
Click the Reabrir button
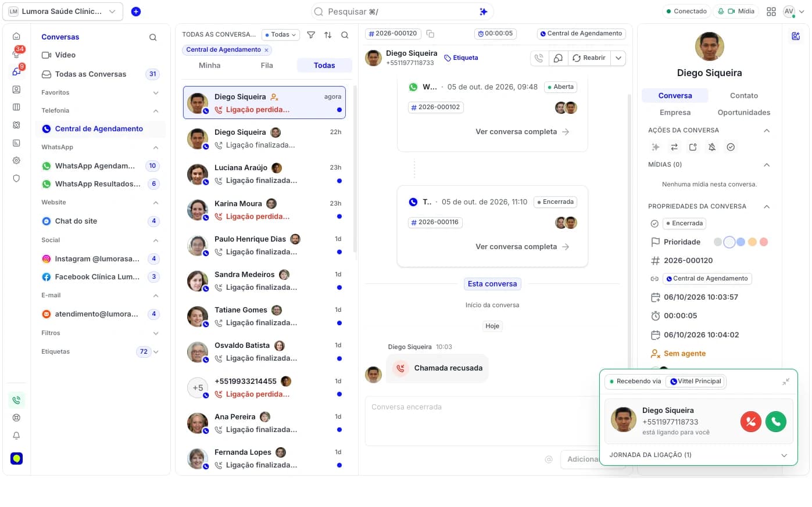589,58
